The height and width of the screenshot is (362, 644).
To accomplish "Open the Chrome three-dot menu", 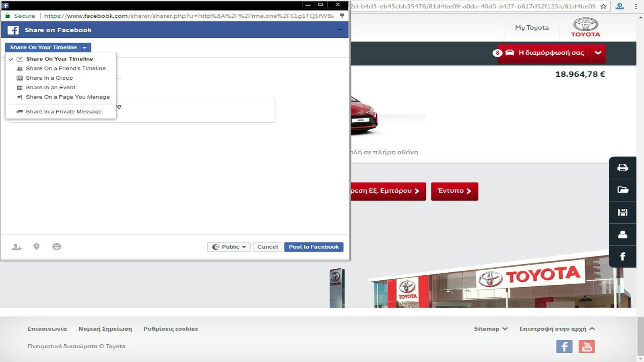I will (x=636, y=6).
